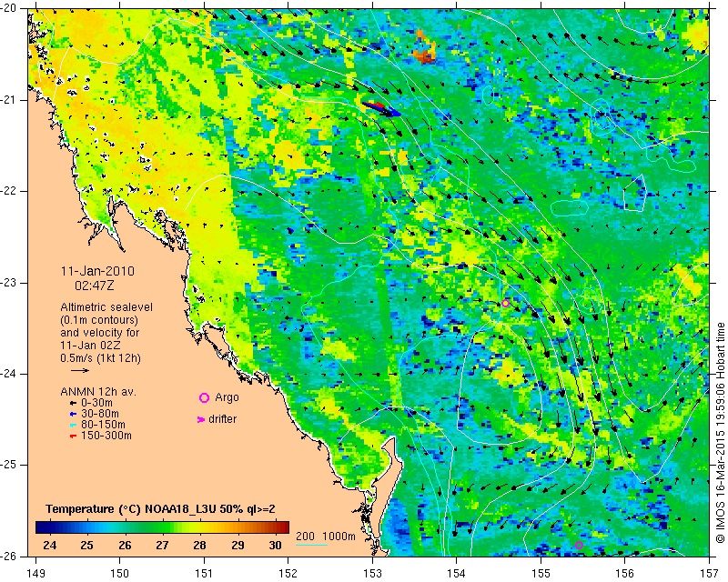
Task: Click the 150-300m legend text
Action: 106,436
